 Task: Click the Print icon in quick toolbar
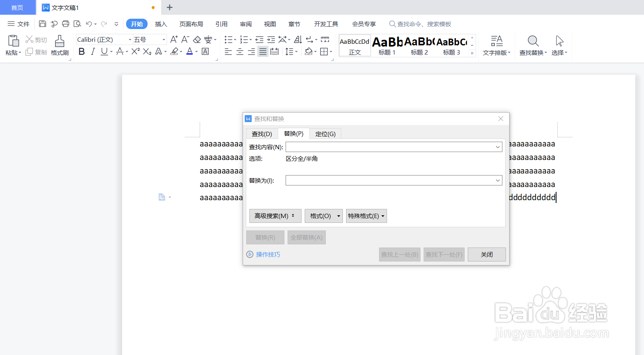coord(66,24)
